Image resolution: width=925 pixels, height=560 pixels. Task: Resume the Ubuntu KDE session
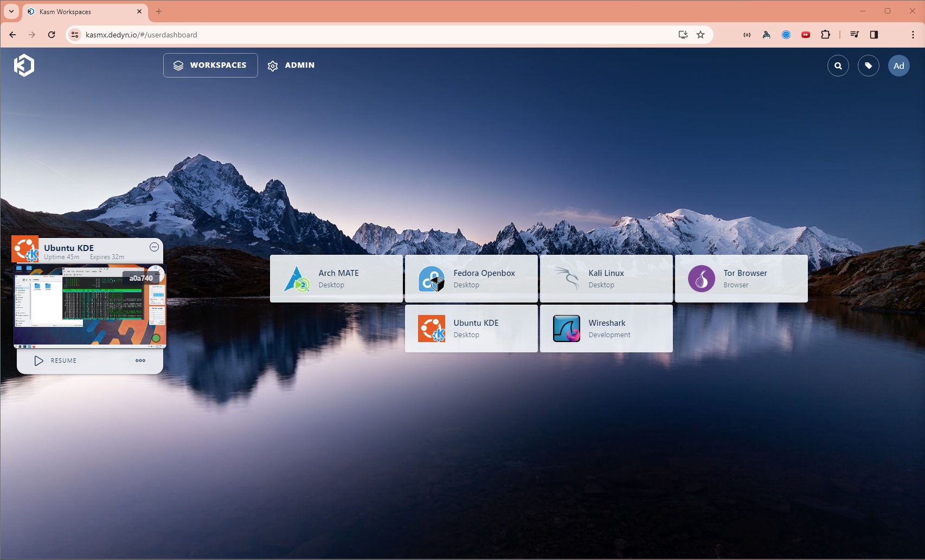pos(56,360)
